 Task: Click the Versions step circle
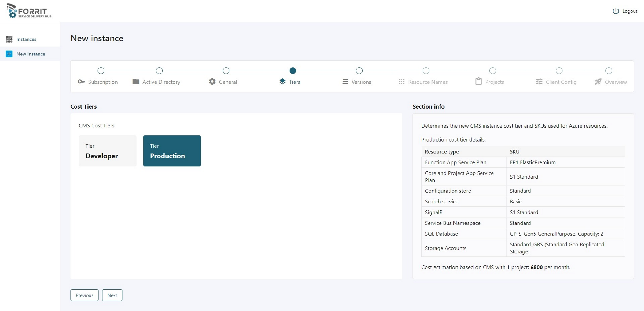(x=359, y=71)
